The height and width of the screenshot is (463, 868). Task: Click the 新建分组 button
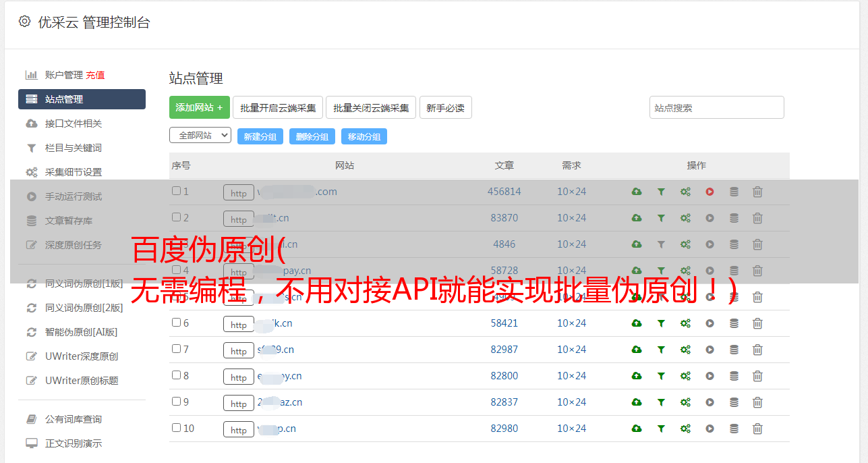pos(260,136)
